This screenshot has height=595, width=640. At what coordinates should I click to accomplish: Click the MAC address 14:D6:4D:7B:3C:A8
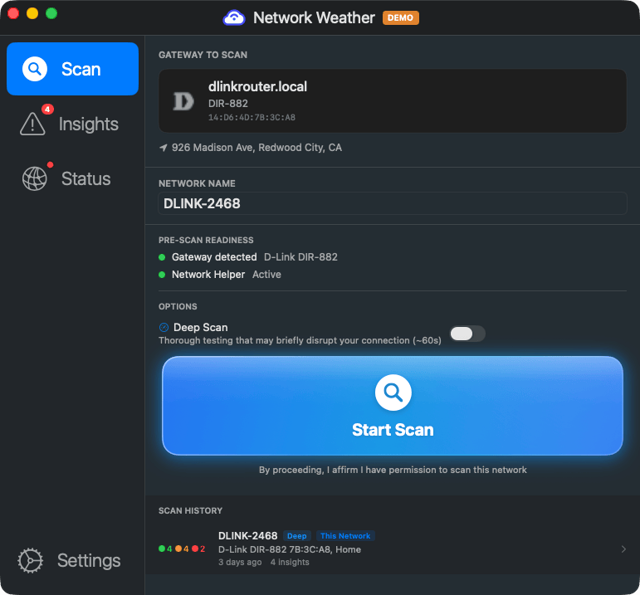click(x=252, y=118)
